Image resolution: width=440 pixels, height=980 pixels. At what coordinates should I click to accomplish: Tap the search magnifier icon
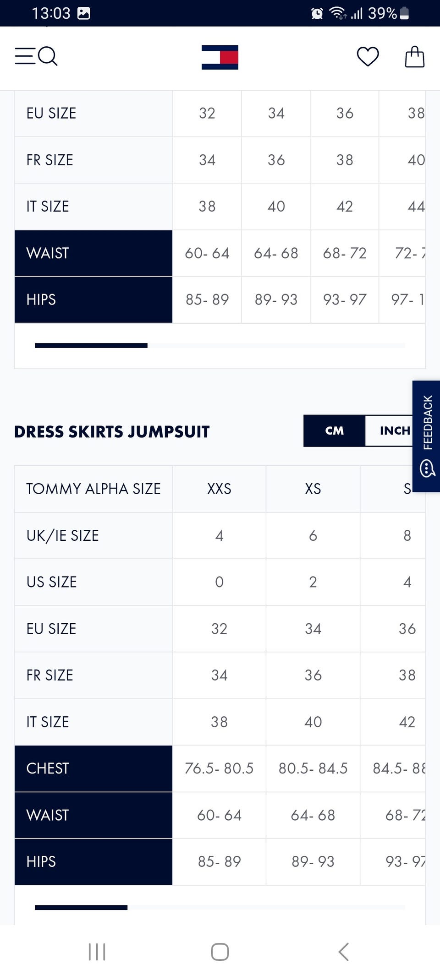(48, 56)
